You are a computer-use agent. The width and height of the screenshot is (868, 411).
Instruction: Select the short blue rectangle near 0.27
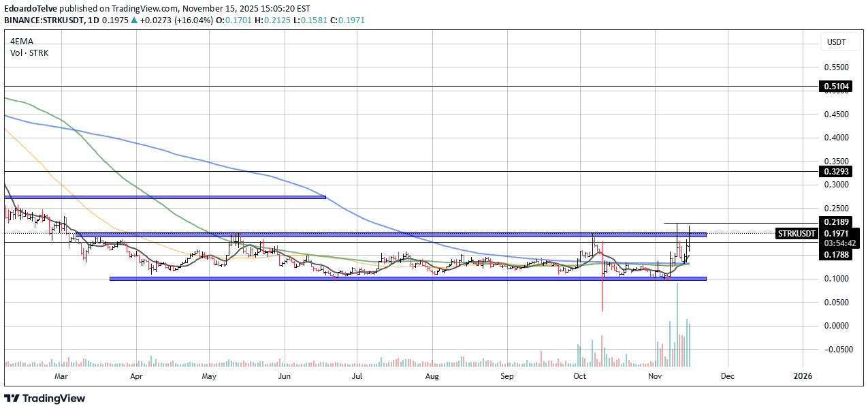point(165,197)
